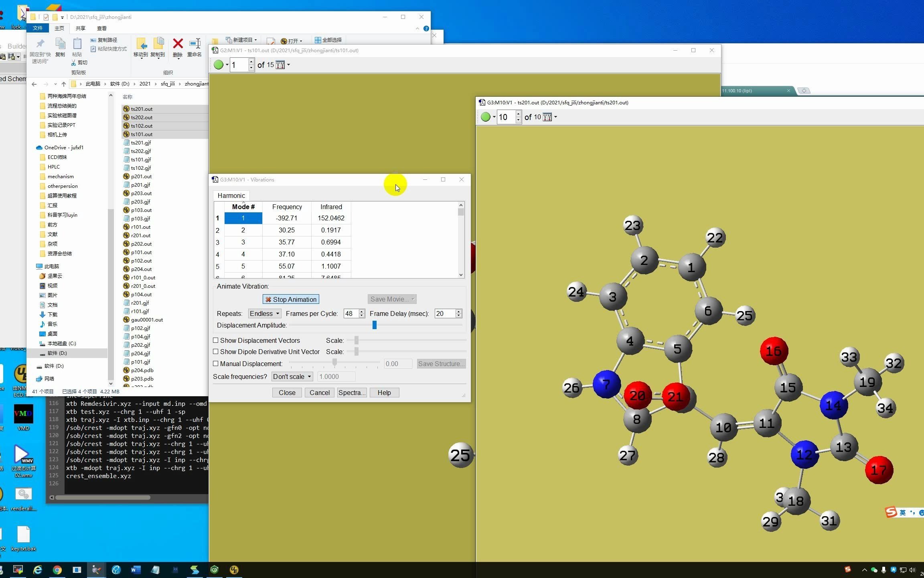This screenshot has height=578, width=924.
Task: Open dropdown arrow after ts201 animation icon
Action: (555, 117)
